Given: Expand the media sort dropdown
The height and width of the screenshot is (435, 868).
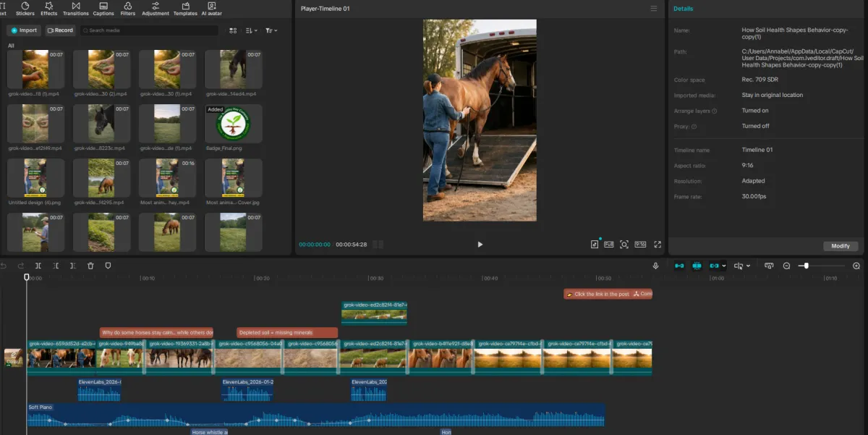Looking at the screenshot, I should click(251, 30).
